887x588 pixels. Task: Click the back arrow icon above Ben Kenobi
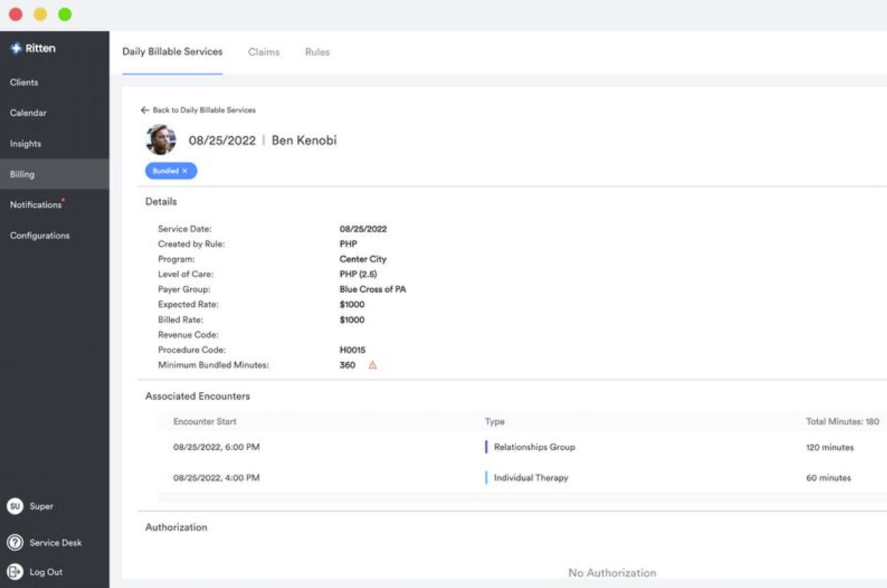click(x=144, y=110)
